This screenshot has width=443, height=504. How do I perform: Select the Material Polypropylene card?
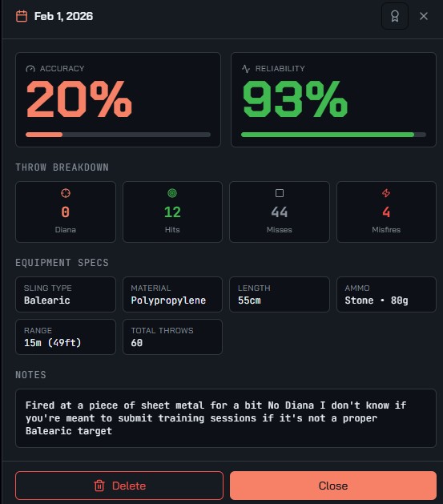coord(172,294)
